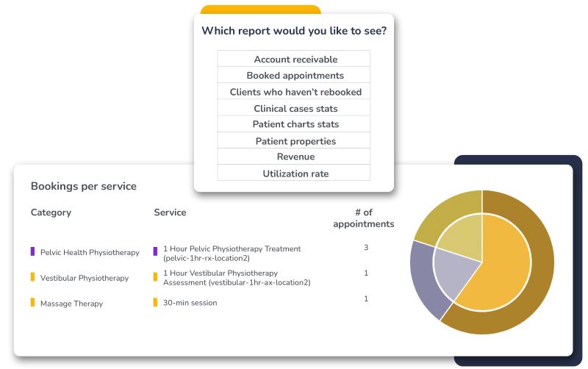
Task: Select the Revenue report
Action: coord(295,157)
